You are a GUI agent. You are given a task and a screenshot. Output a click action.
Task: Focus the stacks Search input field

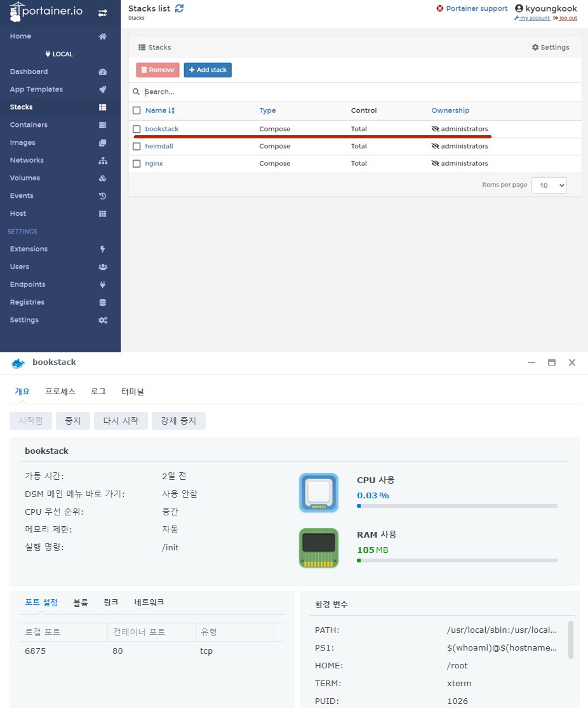pyautogui.click(x=361, y=92)
